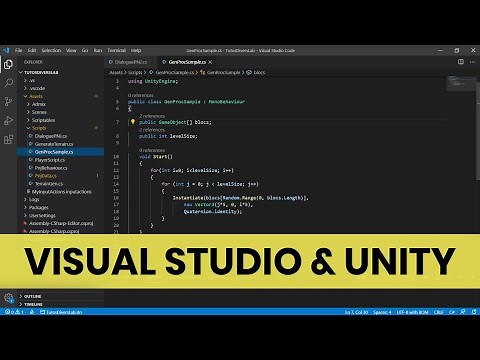The width and height of the screenshot is (480, 360).
Task: Collapse the Scripts folder
Action: click(39, 128)
